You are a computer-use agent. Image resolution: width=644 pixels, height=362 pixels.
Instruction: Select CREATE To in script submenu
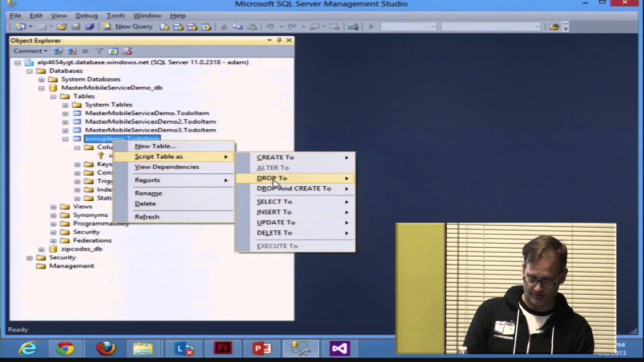coord(295,157)
